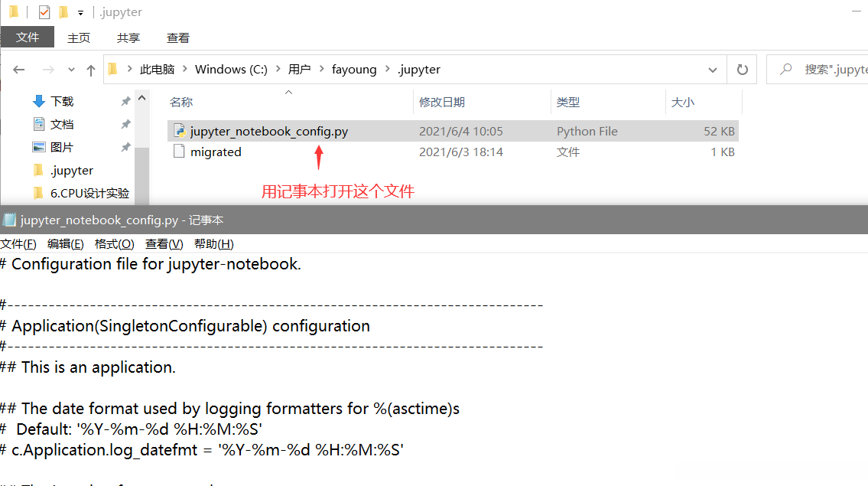Image resolution: width=868 pixels, height=486 pixels.
Task: Click the New Folder icon in title bar
Action: (63, 12)
